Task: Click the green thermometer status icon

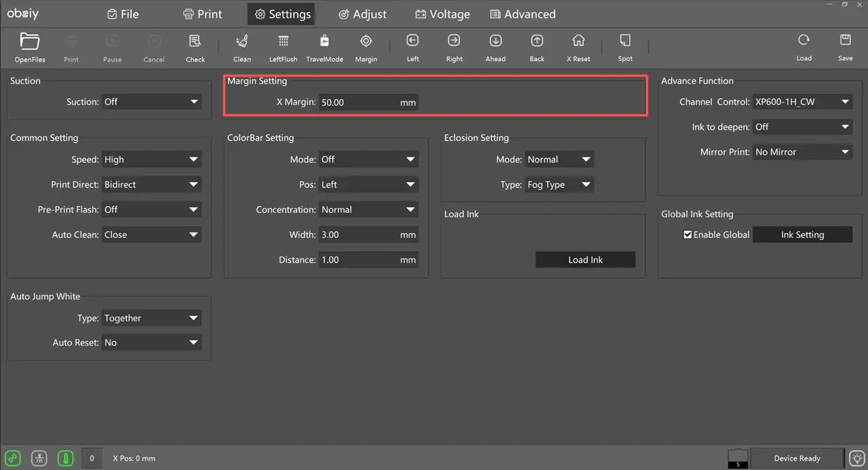Action: [66, 458]
